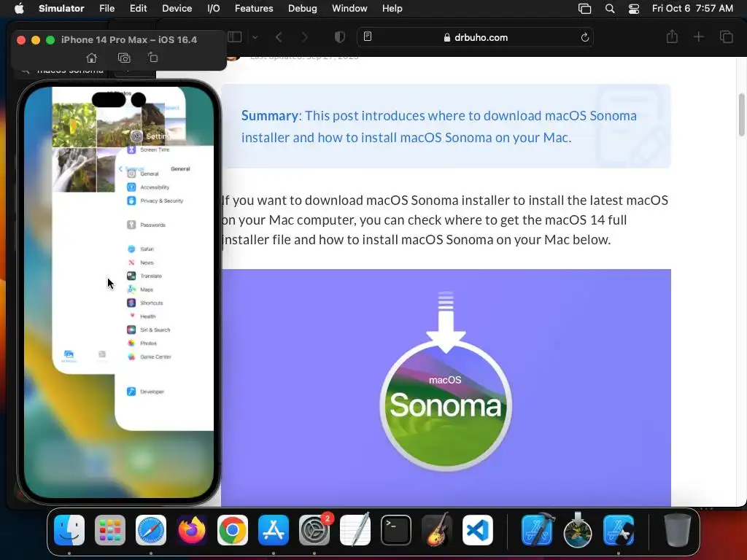Open Safari Share button
This screenshot has height=560, width=747.
[672, 36]
